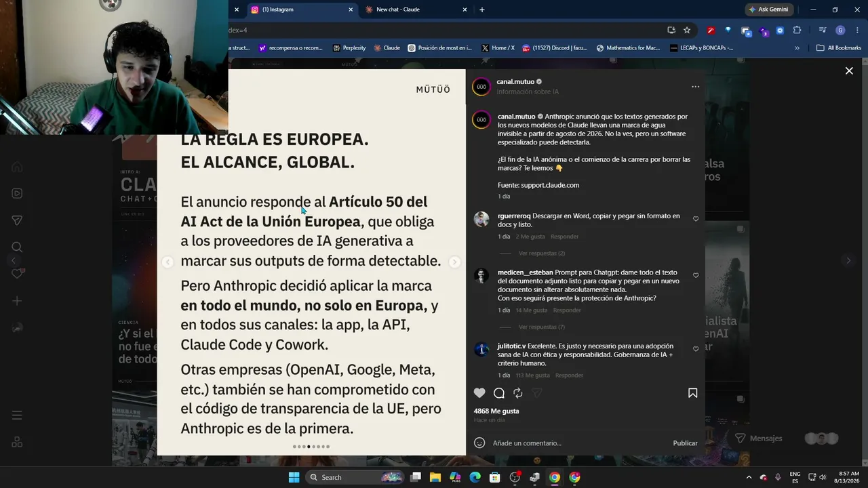Click the Ask Gemini button
This screenshot has width=868, height=488.
[769, 9]
